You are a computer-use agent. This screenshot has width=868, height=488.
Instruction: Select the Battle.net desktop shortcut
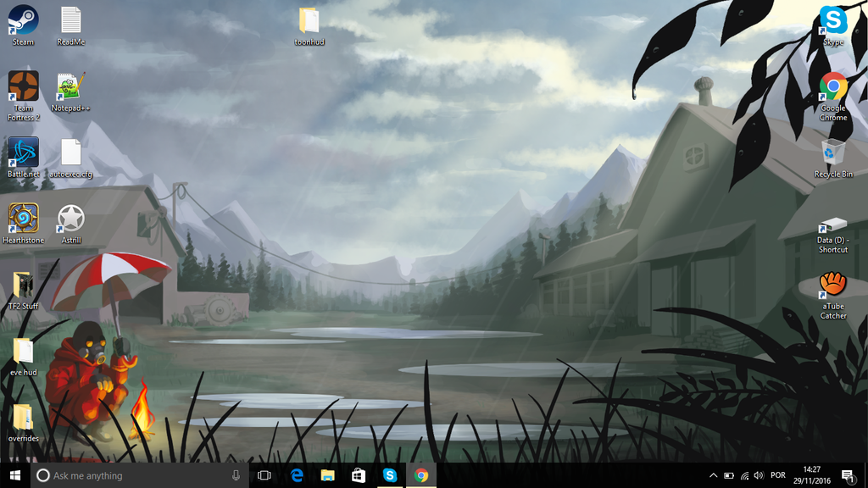[23, 158]
